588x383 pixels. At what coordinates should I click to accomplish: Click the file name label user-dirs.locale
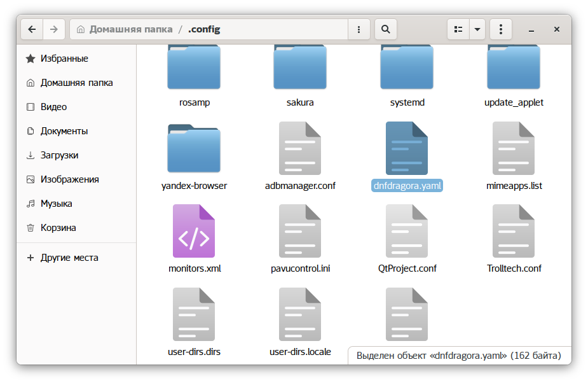click(x=300, y=352)
